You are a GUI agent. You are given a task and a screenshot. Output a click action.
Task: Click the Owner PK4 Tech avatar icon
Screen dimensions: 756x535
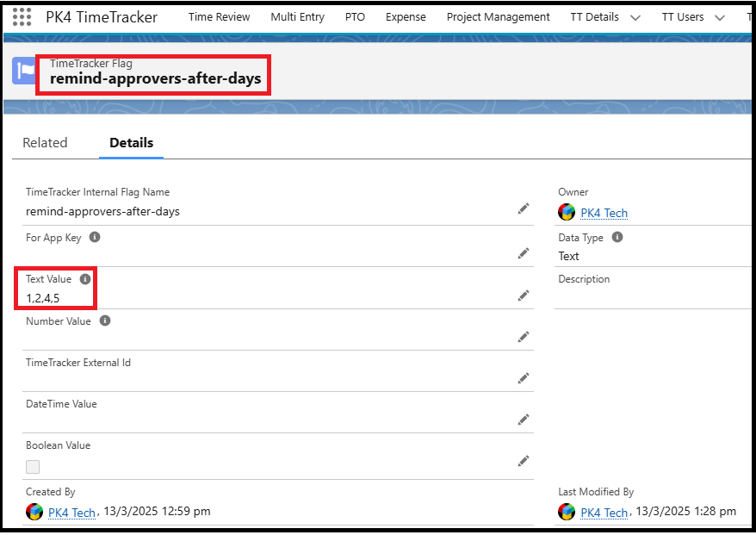567,212
